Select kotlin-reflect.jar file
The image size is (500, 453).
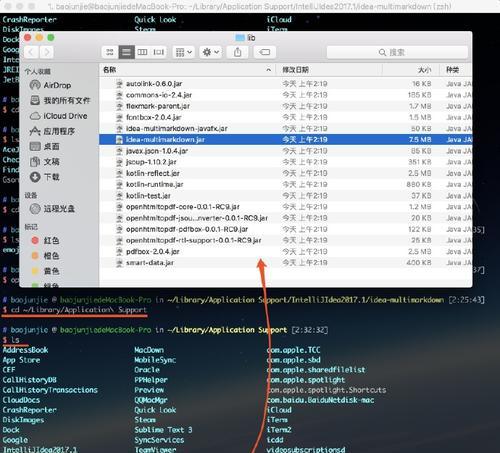(x=285, y=173)
